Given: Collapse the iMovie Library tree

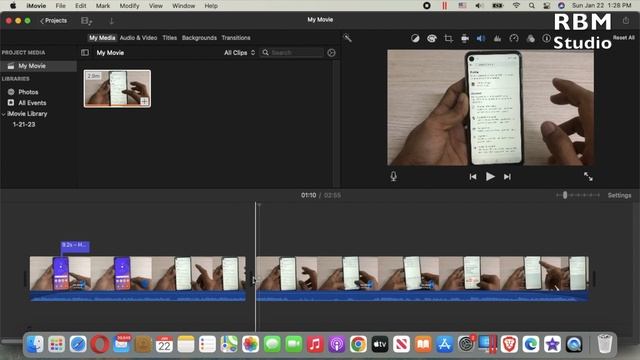Looking at the screenshot, I should point(4,114).
